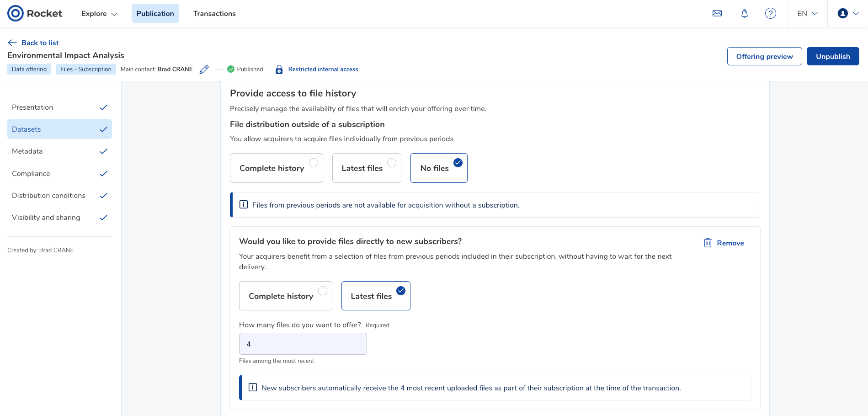Select Complete history for distribution outside subscription
Screen dimensions: 868x416
(x=277, y=168)
